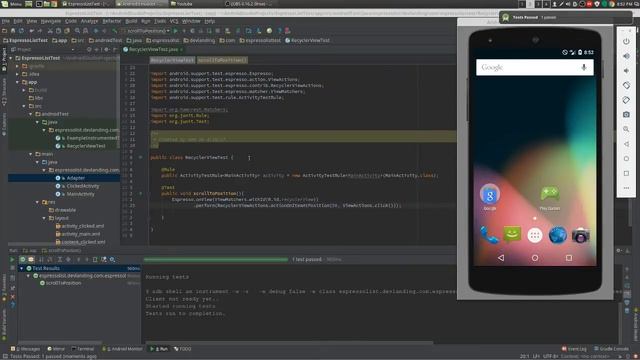Click the emulator power button

pos(626,42)
